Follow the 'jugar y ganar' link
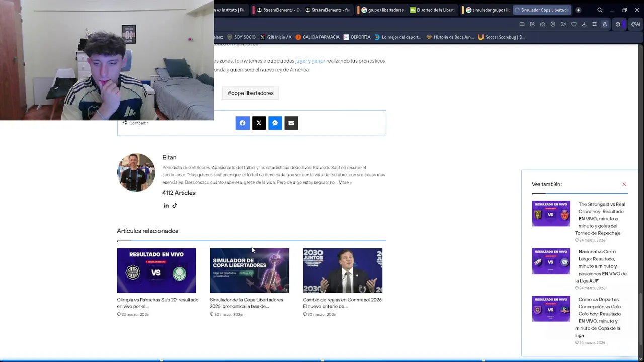Image resolution: width=644 pixels, height=362 pixels. point(310,61)
